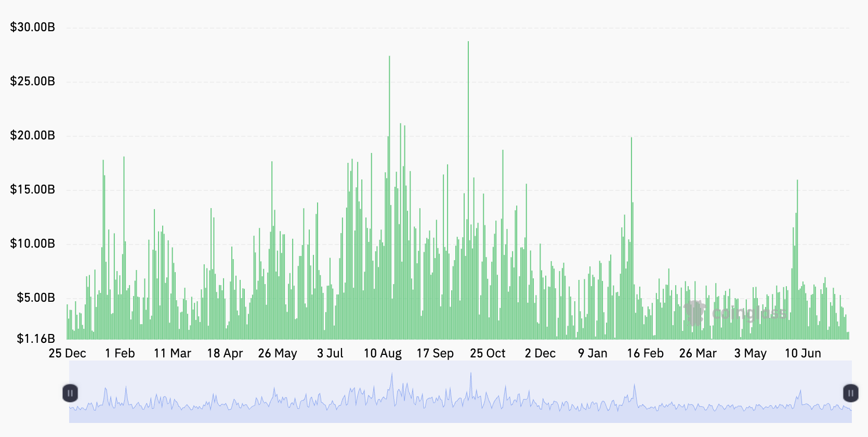Viewport: 868px width, 437px height.
Task: Click the 17 Sep x-axis date
Action: click(x=435, y=353)
